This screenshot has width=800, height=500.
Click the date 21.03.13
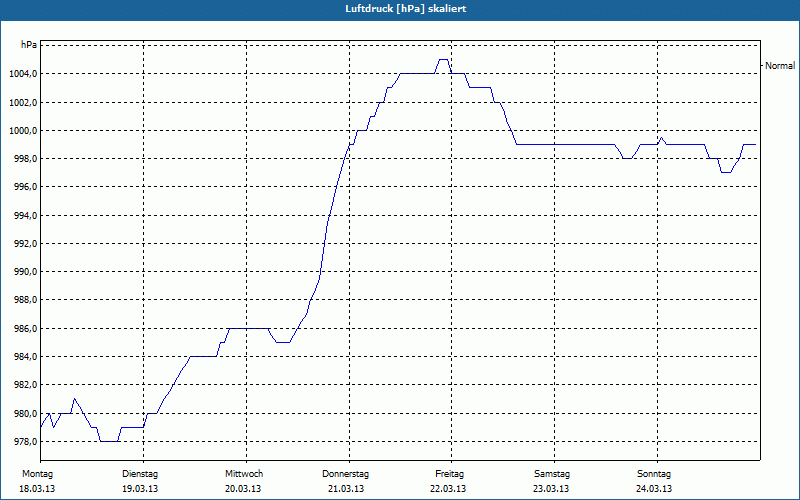[x=346, y=489]
